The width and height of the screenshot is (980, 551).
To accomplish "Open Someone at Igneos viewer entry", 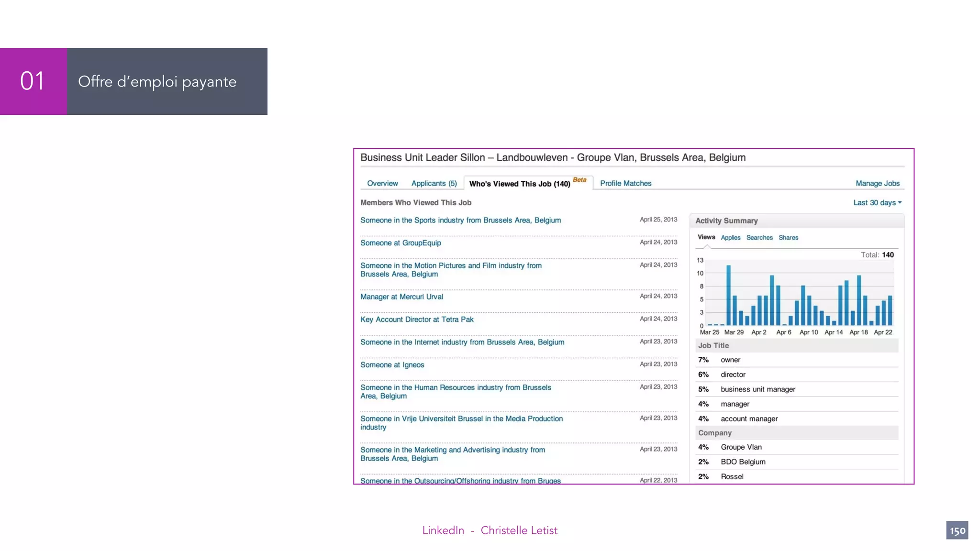I will click(x=392, y=365).
